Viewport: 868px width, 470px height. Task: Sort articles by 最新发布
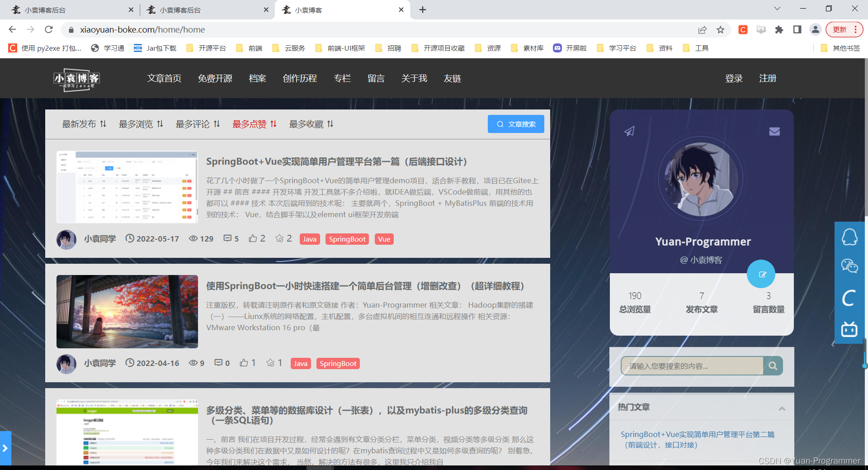[x=84, y=124]
